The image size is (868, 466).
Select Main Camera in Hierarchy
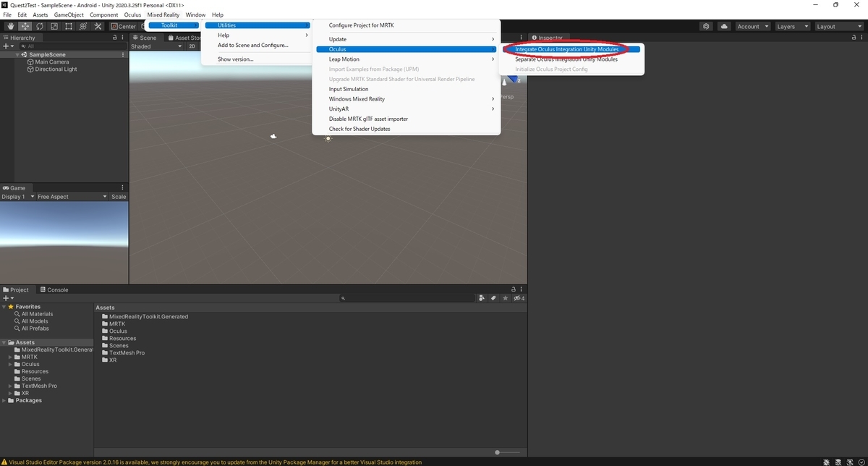(x=52, y=62)
